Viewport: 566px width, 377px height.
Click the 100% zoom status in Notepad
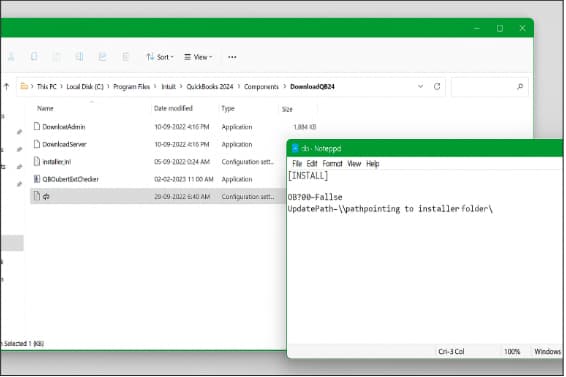(512, 352)
